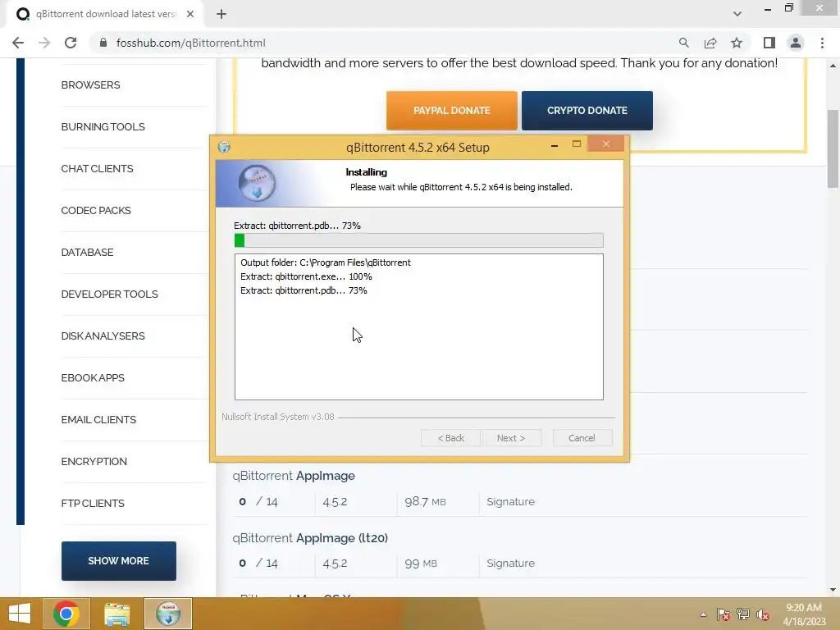Open taskbar clock and date
Image resolution: width=840 pixels, height=630 pixels.
tap(804, 614)
